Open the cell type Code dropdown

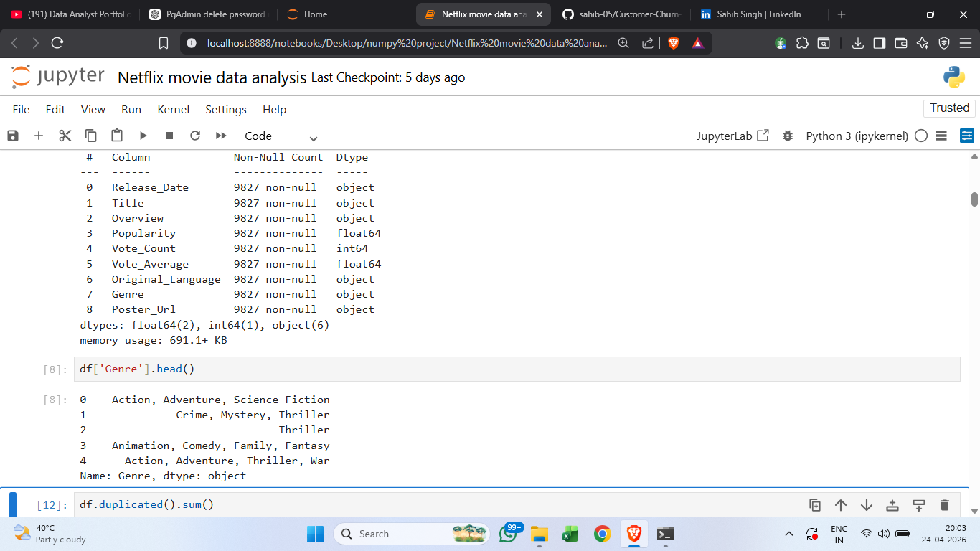[x=281, y=136]
